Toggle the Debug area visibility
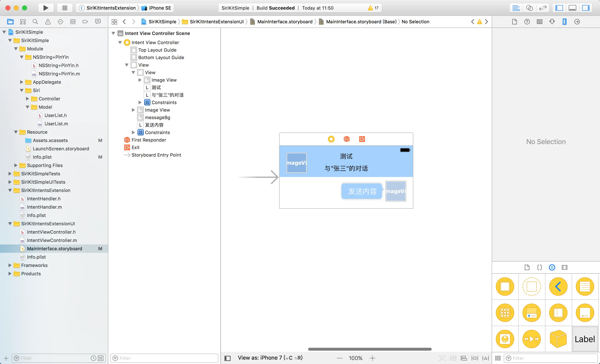 click(572, 8)
